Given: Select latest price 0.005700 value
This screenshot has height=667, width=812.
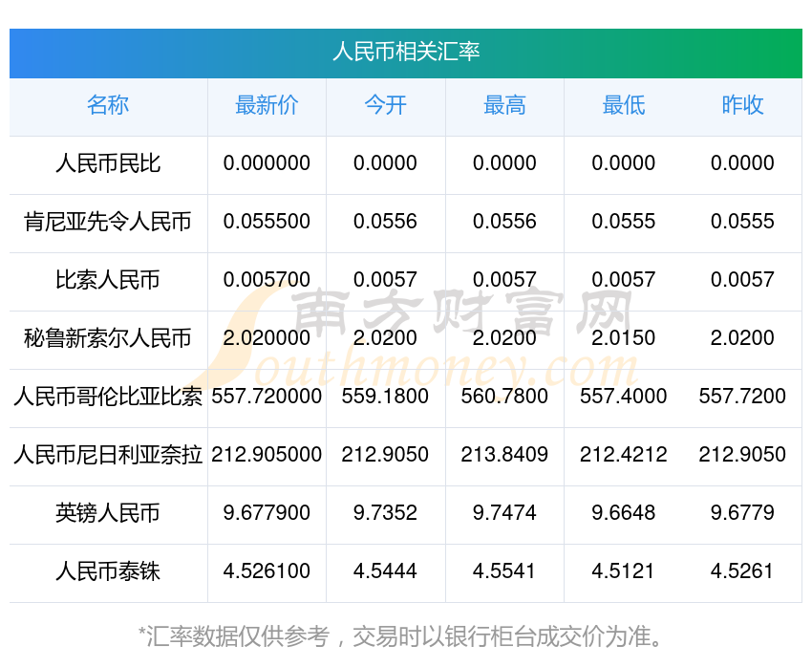Looking at the screenshot, I should 267,280.
